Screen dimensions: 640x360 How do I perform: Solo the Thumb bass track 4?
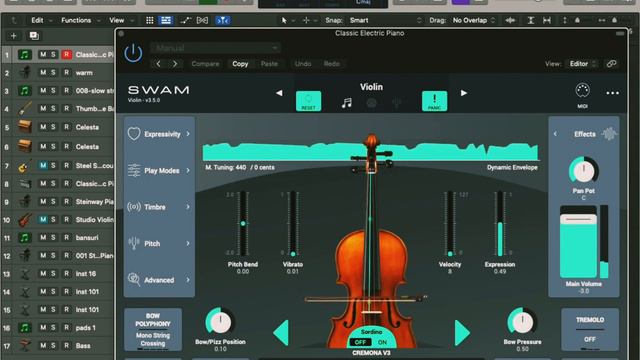(53, 109)
